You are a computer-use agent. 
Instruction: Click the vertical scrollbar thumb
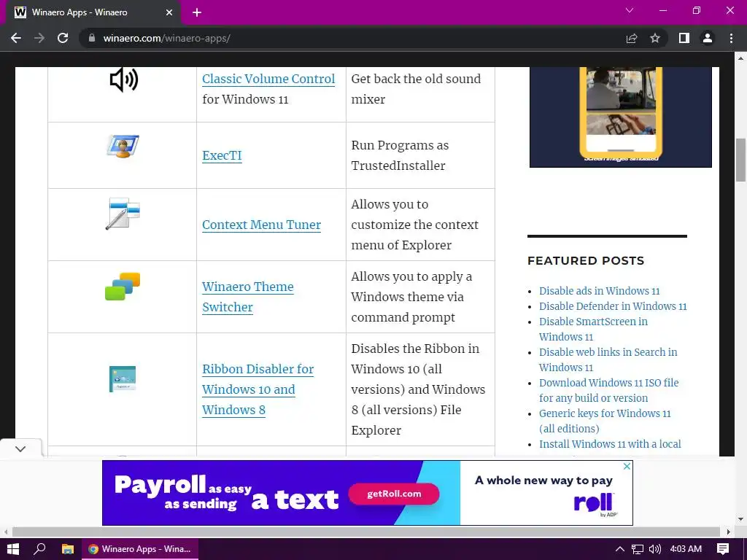[x=740, y=160]
